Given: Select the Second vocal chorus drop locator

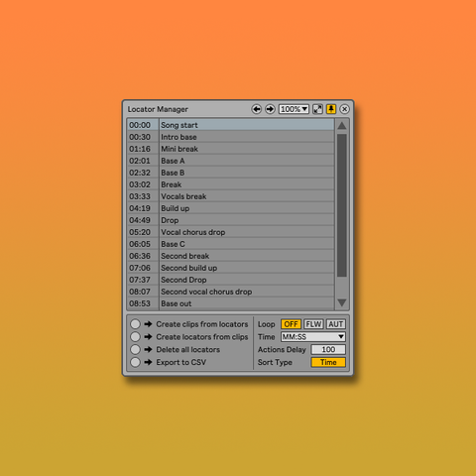Looking at the screenshot, I should point(247,292).
